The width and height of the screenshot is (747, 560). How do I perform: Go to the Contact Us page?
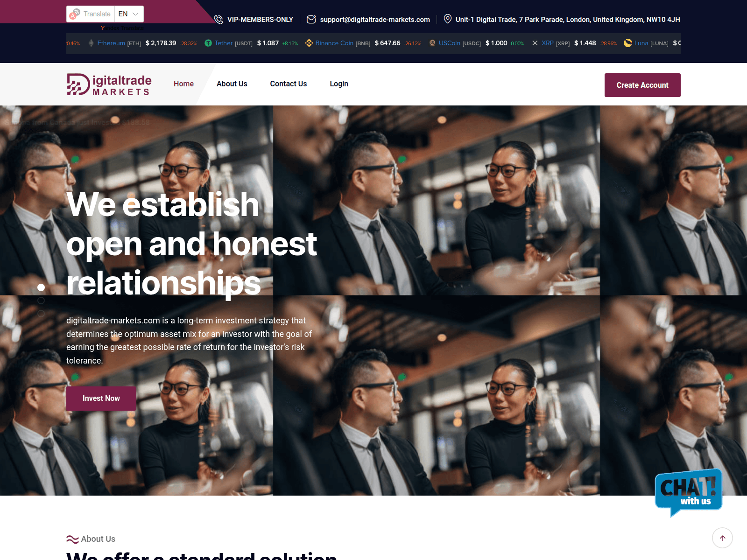coord(289,84)
